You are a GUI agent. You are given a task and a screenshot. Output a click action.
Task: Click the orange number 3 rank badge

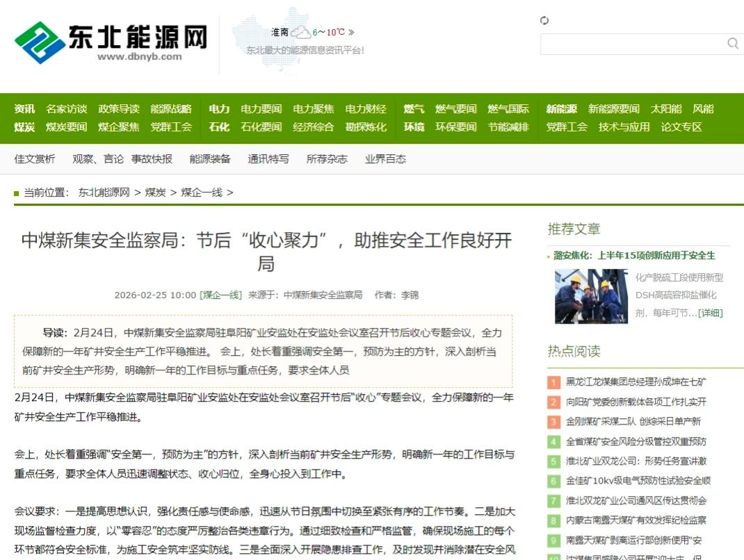click(x=553, y=422)
